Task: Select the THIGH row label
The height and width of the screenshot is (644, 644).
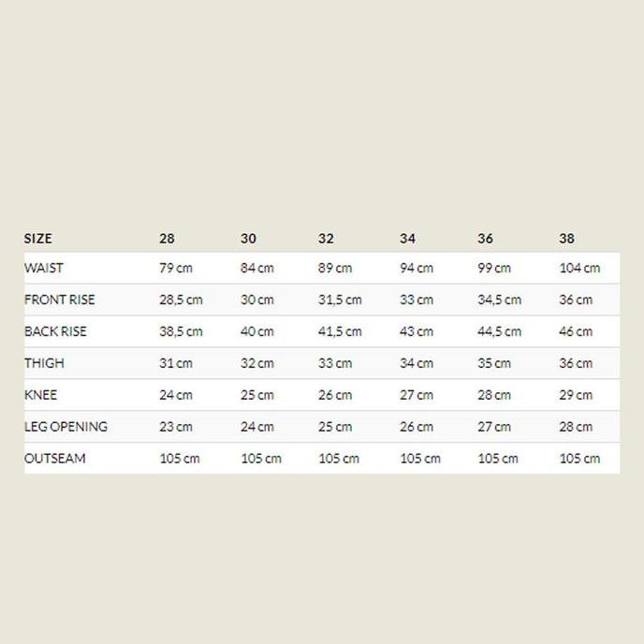Action: coord(45,363)
